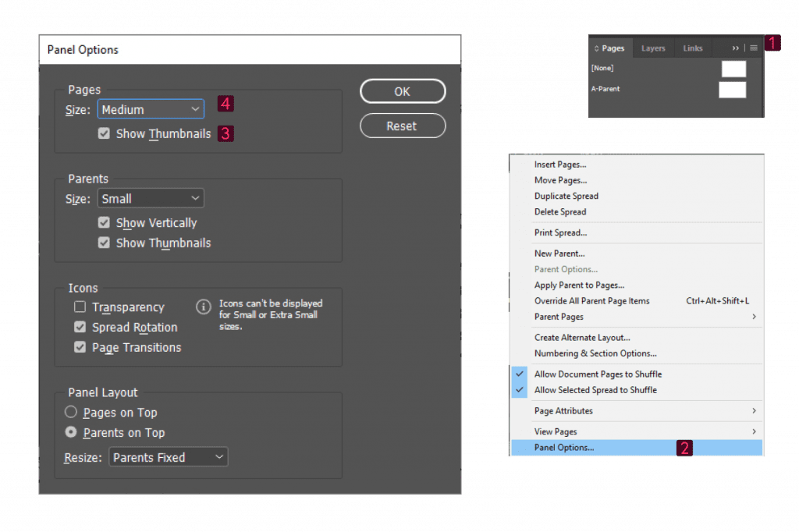The image size is (799, 532).
Task: Open the Pages Size dropdown showing Medium
Action: point(151,109)
